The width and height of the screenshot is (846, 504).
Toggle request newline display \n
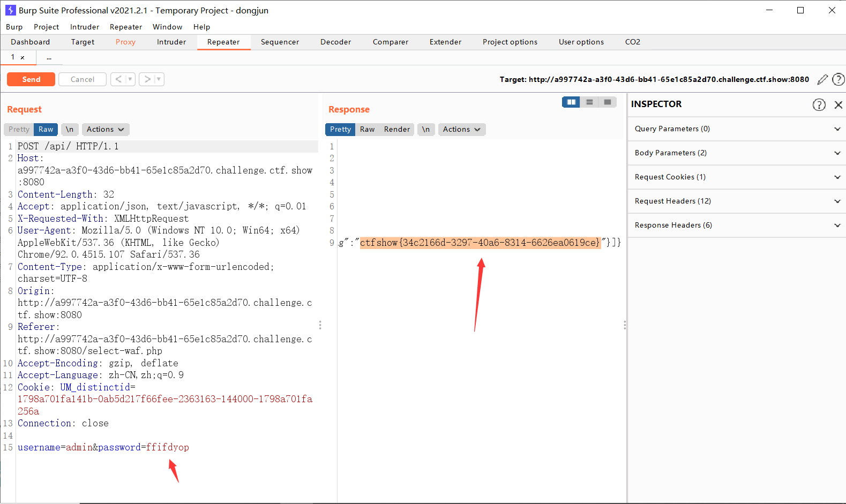click(70, 129)
